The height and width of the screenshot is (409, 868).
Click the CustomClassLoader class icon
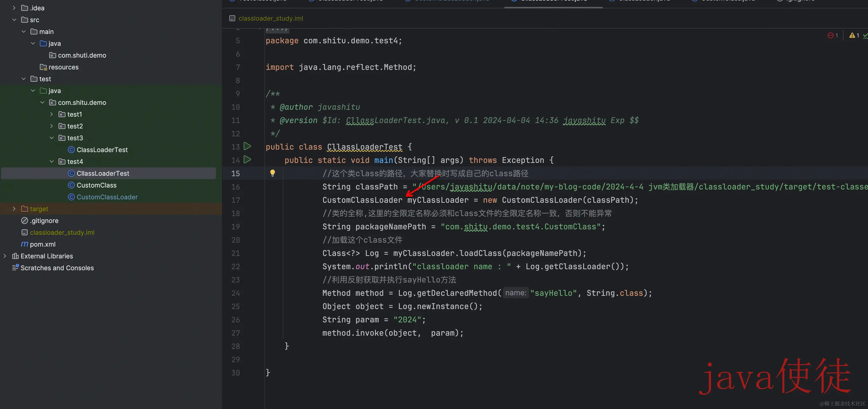pos(71,197)
